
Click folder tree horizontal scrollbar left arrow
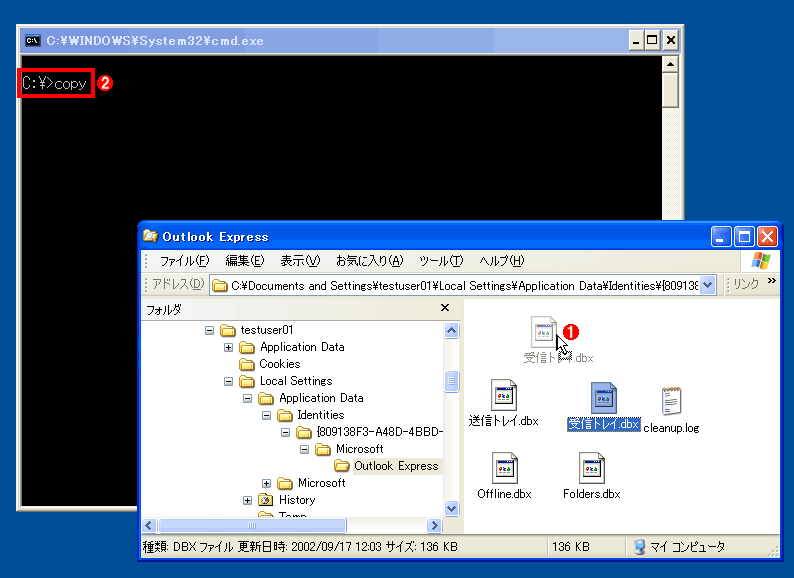click(149, 525)
